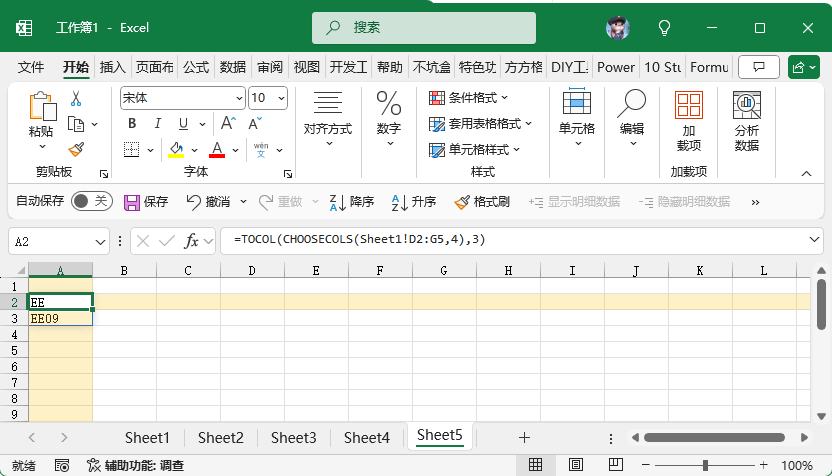Switch to Sheet3 tab
Image resolution: width=832 pixels, height=476 pixels.
pos(293,438)
